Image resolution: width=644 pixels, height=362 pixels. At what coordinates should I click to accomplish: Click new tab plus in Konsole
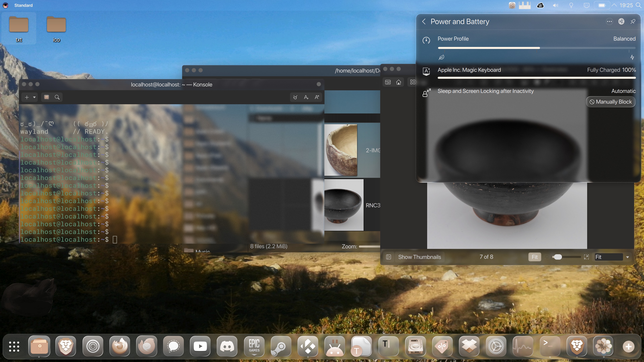(27, 97)
